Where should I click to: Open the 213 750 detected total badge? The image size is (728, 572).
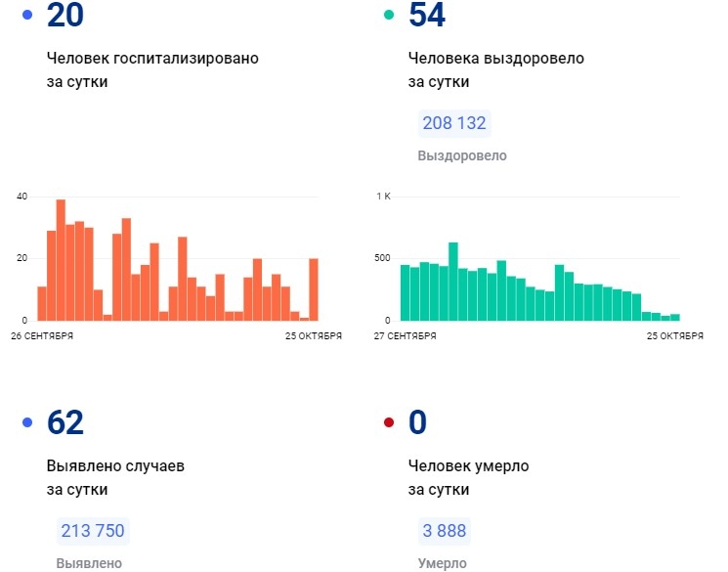tap(93, 531)
